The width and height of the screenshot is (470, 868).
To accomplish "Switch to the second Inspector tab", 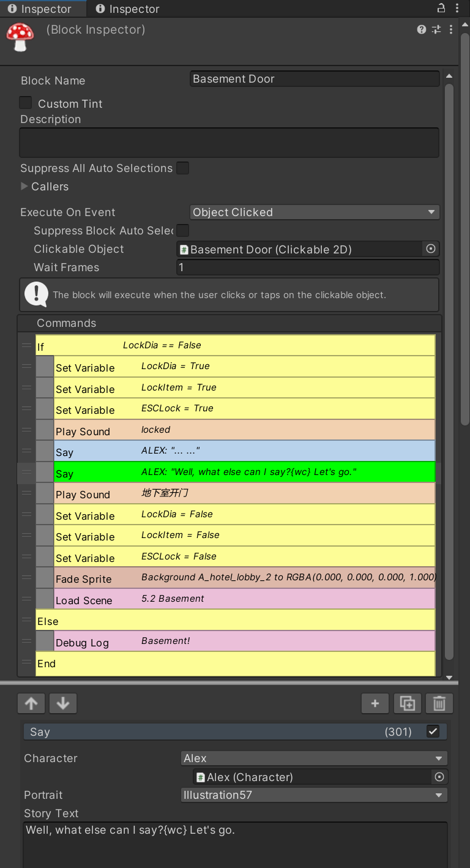I will 127,9.
